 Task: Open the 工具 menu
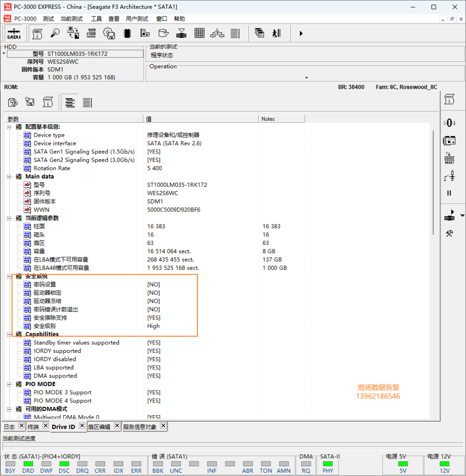click(x=96, y=19)
